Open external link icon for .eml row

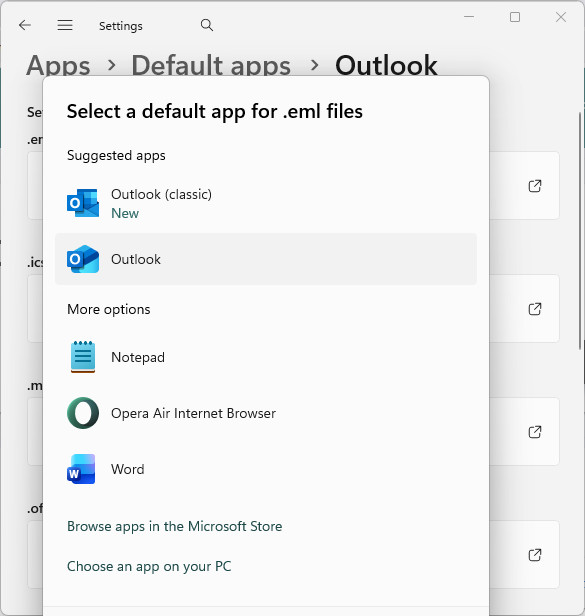535,186
